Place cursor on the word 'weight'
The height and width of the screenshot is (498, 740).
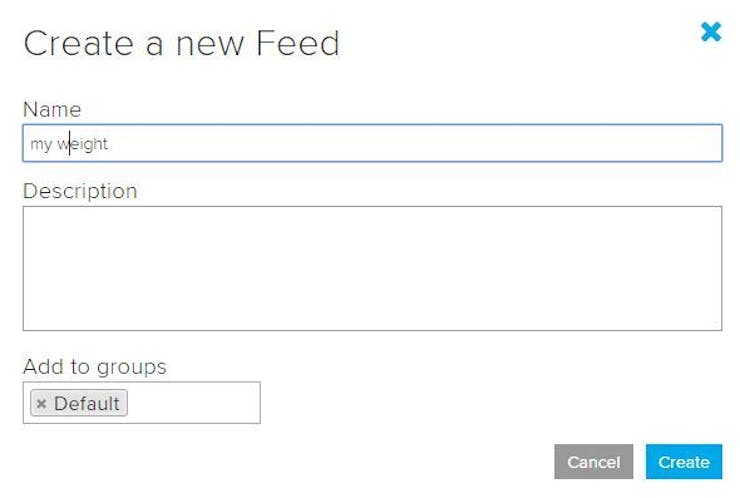click(83, 144)
